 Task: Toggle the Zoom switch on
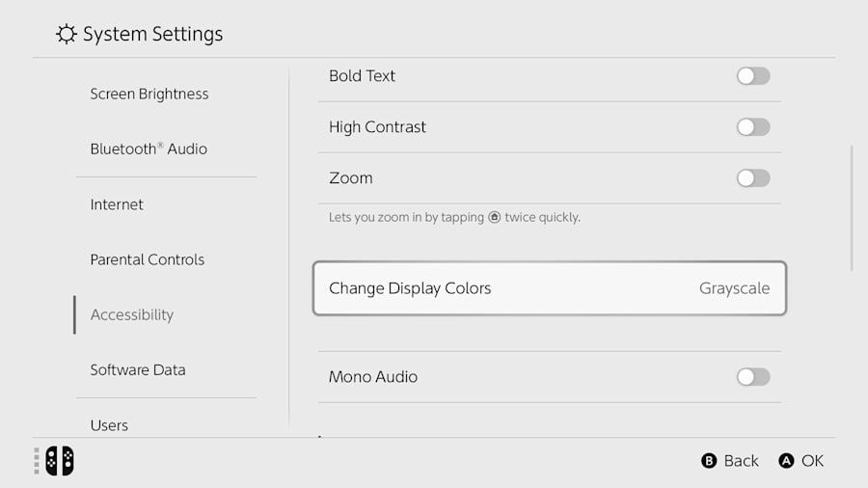pyautogui.click(x=753, y=178)
